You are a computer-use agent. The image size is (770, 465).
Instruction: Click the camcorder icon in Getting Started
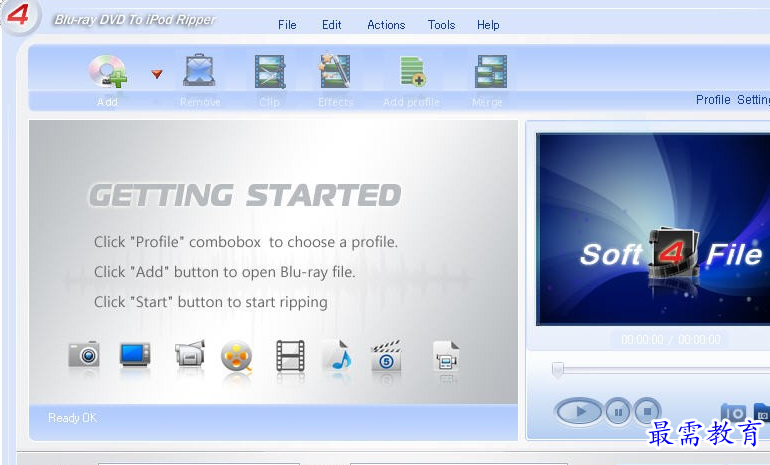(190, 354)
